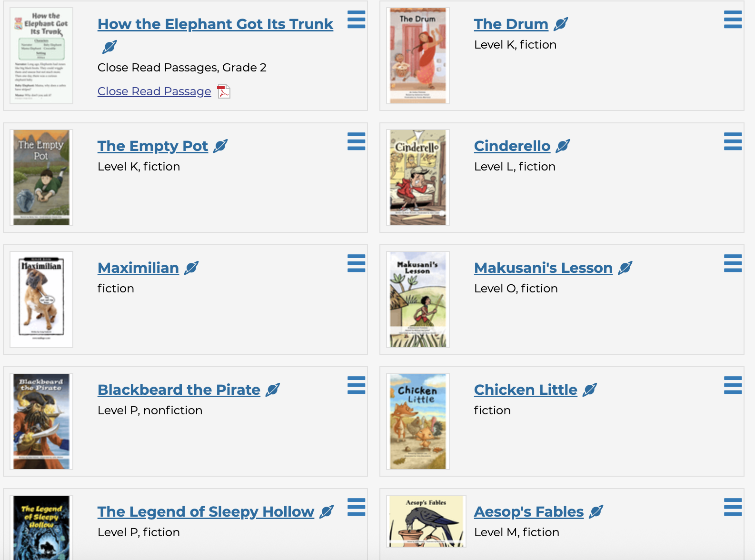Image resolution: width=755 pixels, height=560 pixels.
Task: Click the Maximilian book cover thumbnail
Action: click(41, 300)
